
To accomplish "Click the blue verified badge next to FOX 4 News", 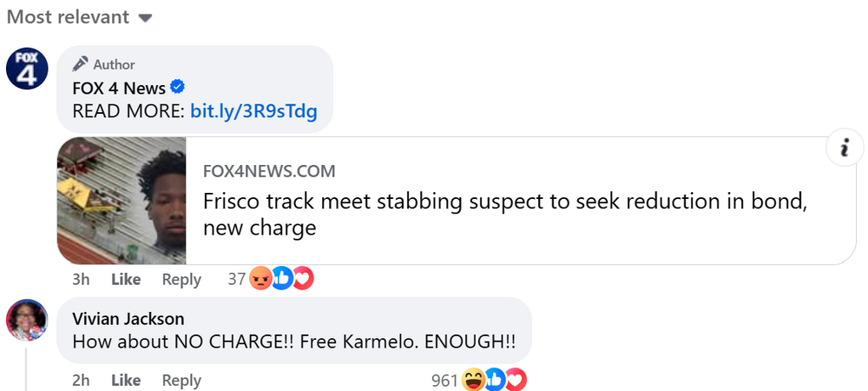I will [176, 88].
